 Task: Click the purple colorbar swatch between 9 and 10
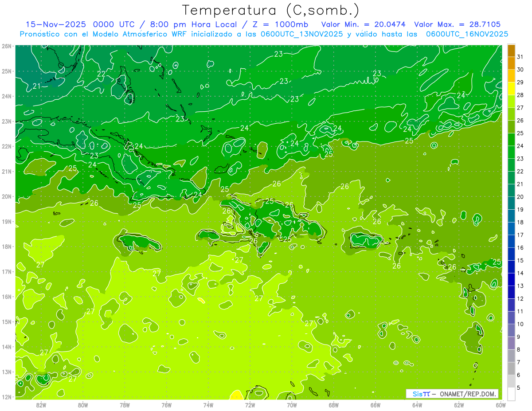tap(512, 330)
